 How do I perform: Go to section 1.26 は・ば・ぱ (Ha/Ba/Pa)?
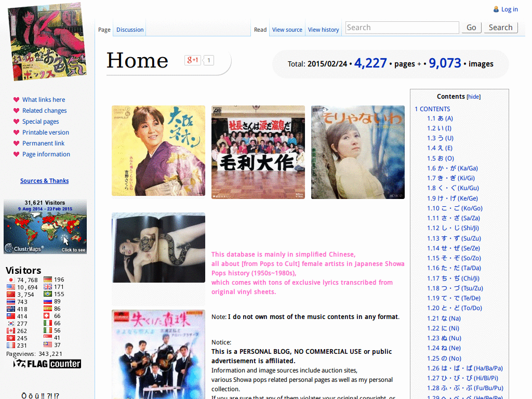465,368
